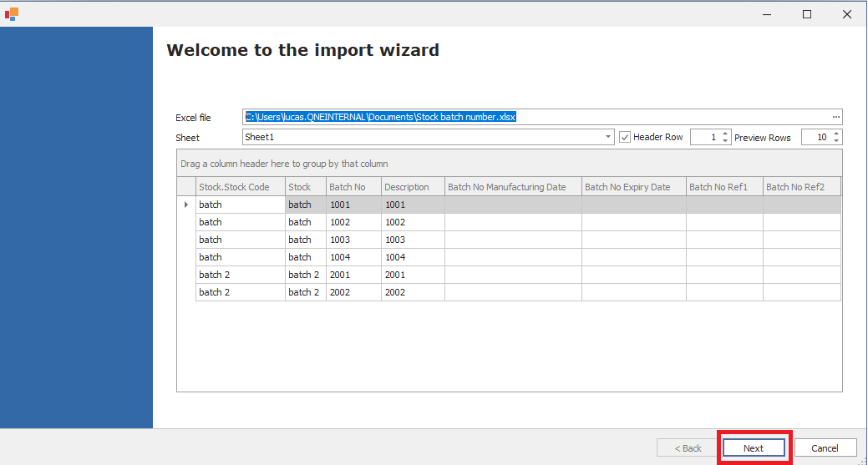Open the Sheet dropdown list

(608, 137)
